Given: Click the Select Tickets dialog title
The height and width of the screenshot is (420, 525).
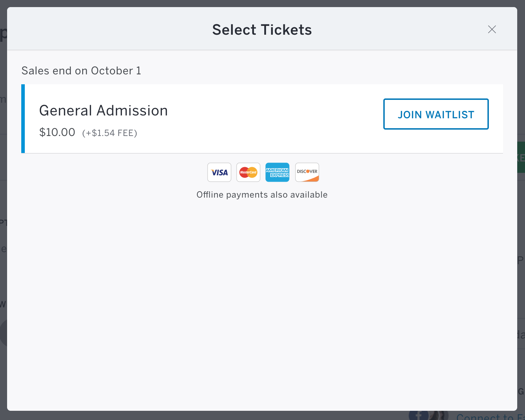Looking at the screenshot, I should tap(262, 30).
